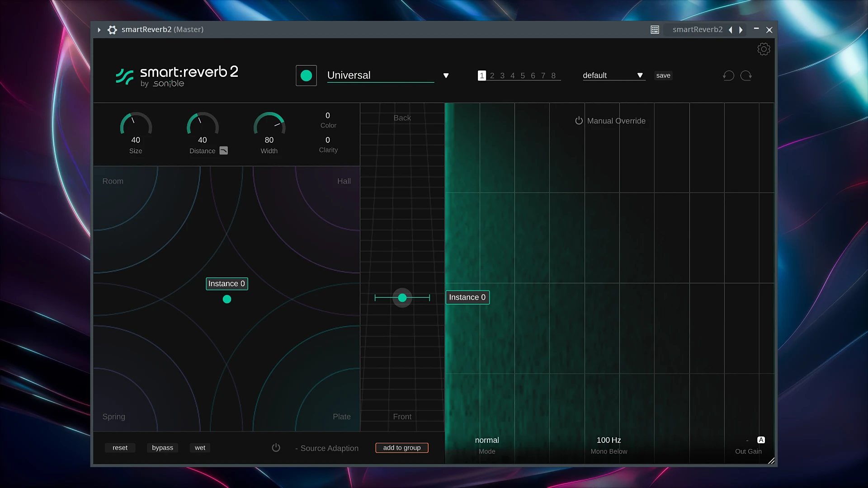868x488 pixels.
Task: Click the position handle in the Back/Front pane
Action: coord(402,297)
